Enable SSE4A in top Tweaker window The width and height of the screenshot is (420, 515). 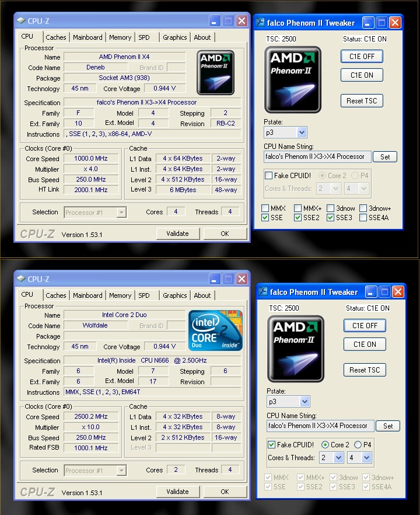[363, 217]
